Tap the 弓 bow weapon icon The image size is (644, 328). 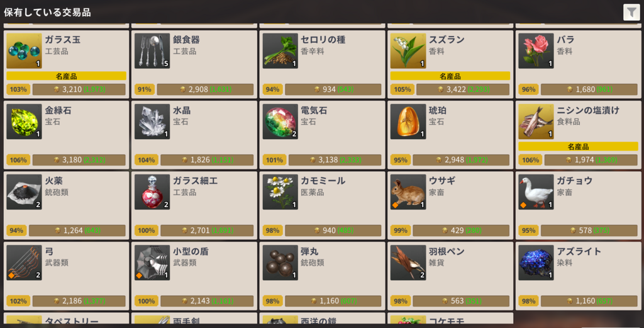click(x=25, y=263)
